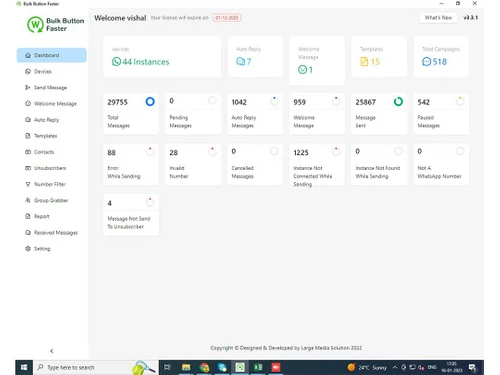Go to Send Message section
This screenshot has height=375, width=500.
point(46,88)
